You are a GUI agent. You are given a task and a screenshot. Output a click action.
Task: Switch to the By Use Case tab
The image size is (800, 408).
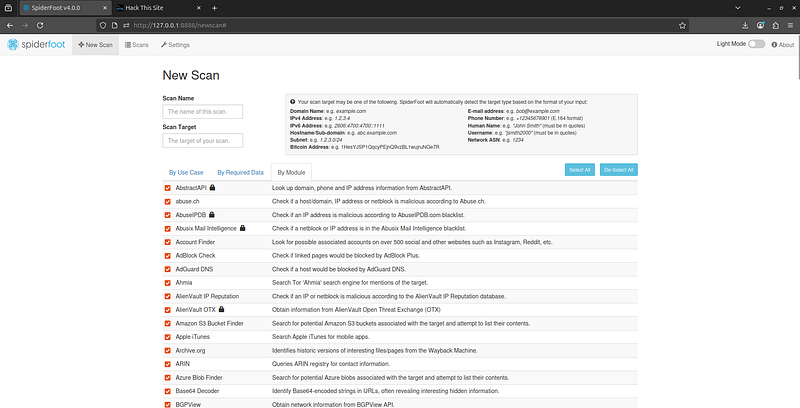[186, 172]
